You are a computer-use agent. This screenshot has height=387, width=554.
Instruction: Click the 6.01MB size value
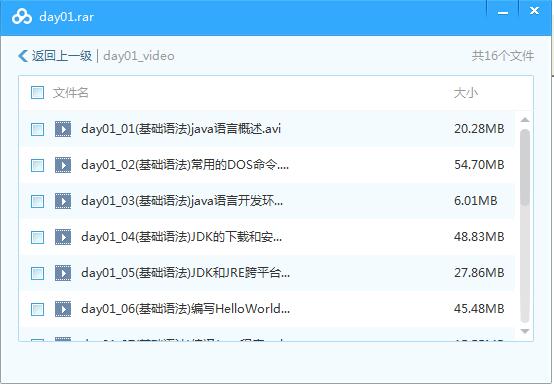pyautogui.click(x=476, y=201)
